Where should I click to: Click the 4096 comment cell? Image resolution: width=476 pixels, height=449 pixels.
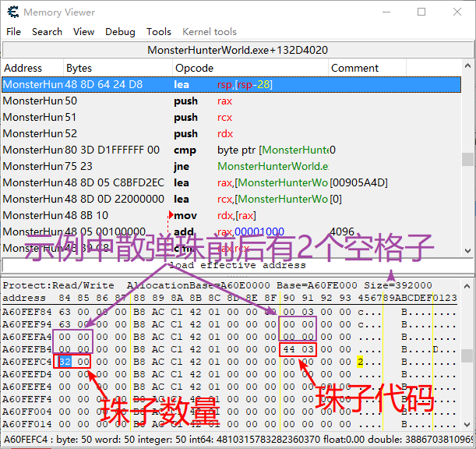342,232
